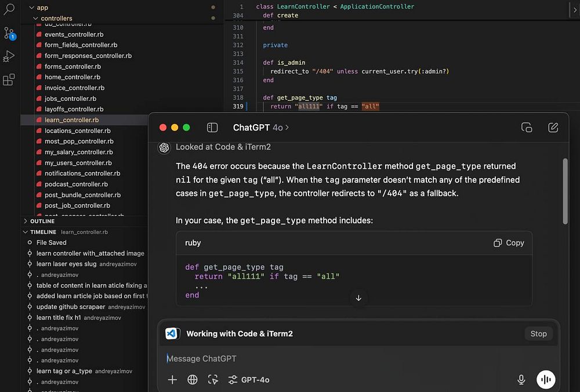Screen dimensions: 580x392
Task: Open the Search view in activity bar
Action: [9, 9]
